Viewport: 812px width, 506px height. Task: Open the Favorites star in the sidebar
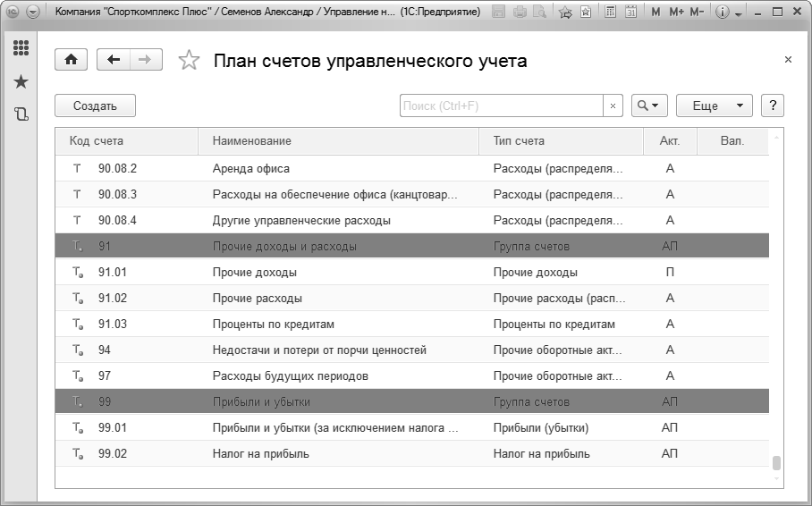tap(21, 81)
